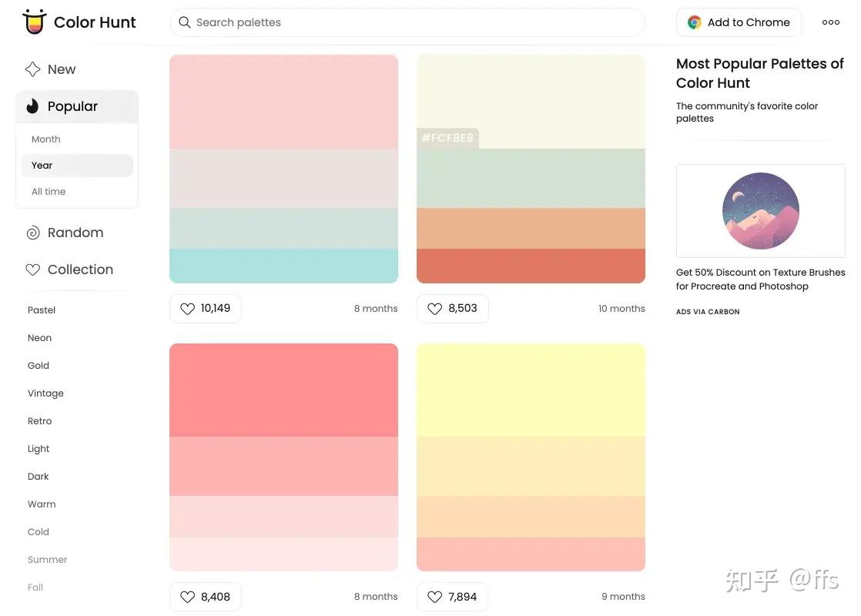The height and width of the screenshot is (616, 861).
Task: Open the Pastel palettes tag
Action: pyautogui.click(x=42, y=310)
